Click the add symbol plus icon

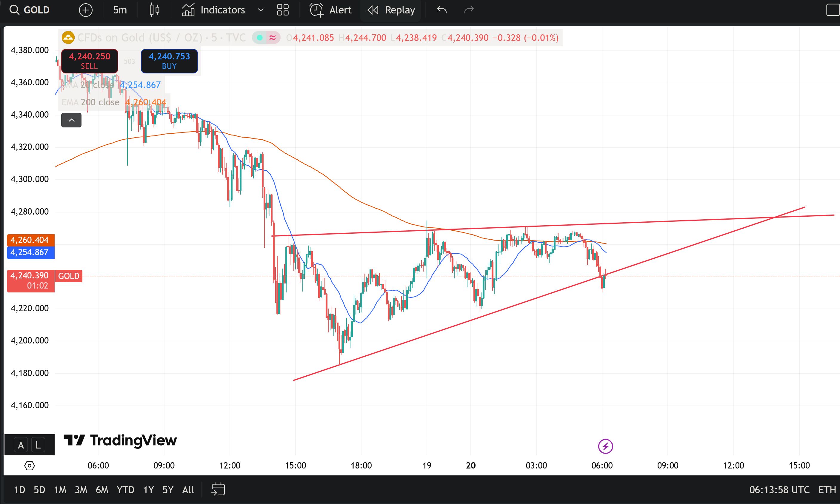[x=86, y=10]
